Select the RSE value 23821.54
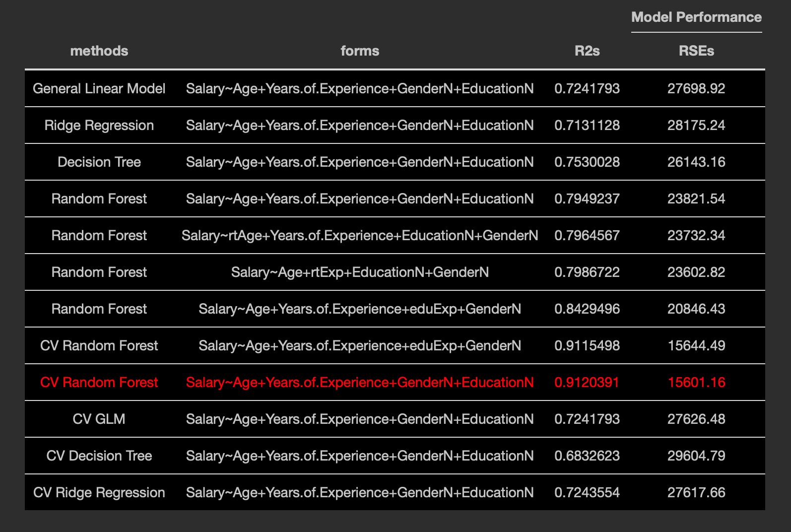Image resolution: width=791 pixels, height=532 pixels. (696, 199)
